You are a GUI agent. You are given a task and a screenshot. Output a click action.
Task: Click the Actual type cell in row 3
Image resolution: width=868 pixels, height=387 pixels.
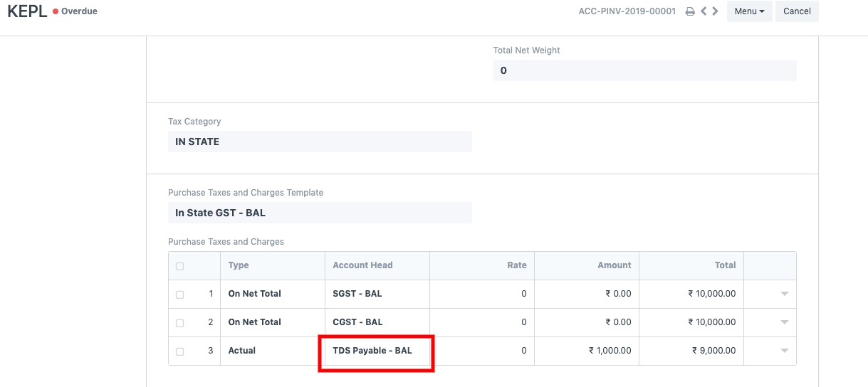tap(272, 351)
